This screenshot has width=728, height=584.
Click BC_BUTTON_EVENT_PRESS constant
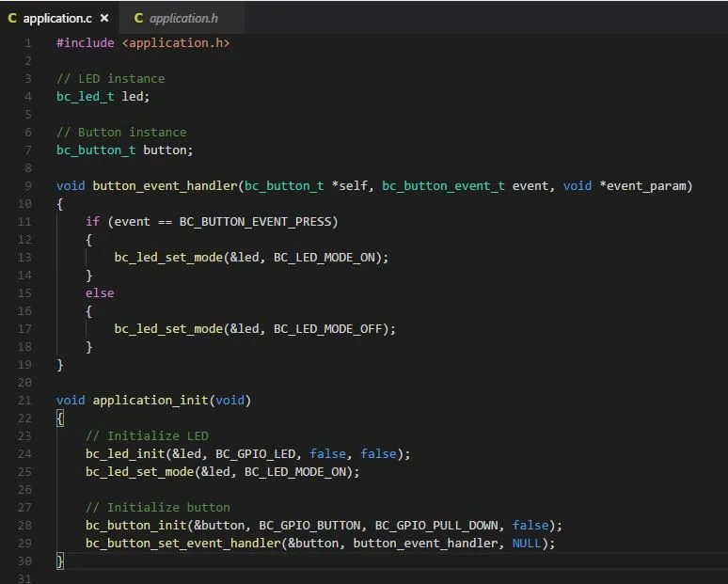256,222
